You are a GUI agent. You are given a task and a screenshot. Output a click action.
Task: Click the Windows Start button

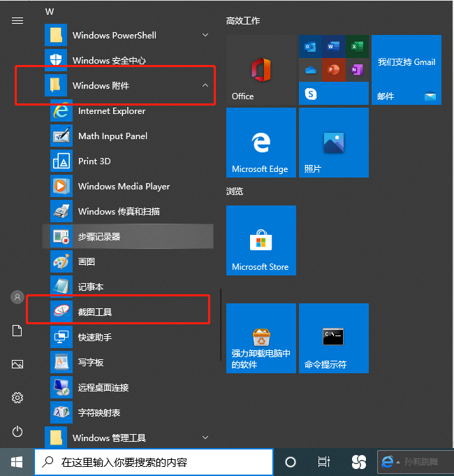17,462
